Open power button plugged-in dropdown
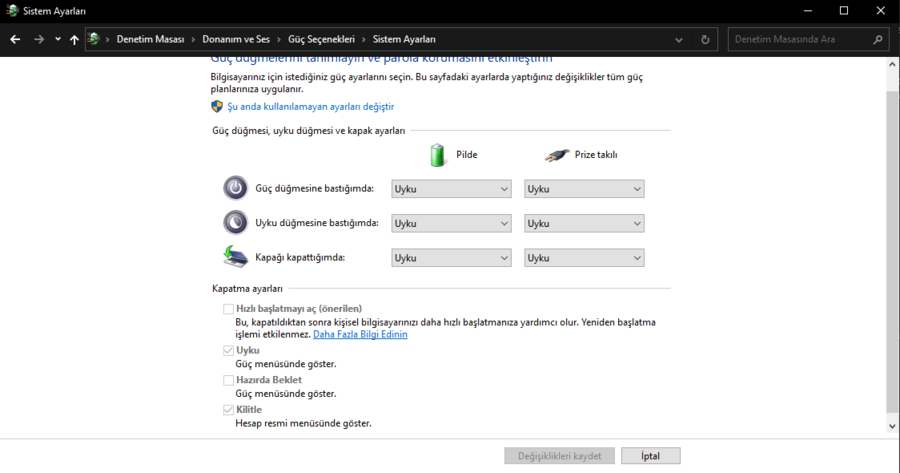This screenshot has width=900, height=473. pos(584,189)
